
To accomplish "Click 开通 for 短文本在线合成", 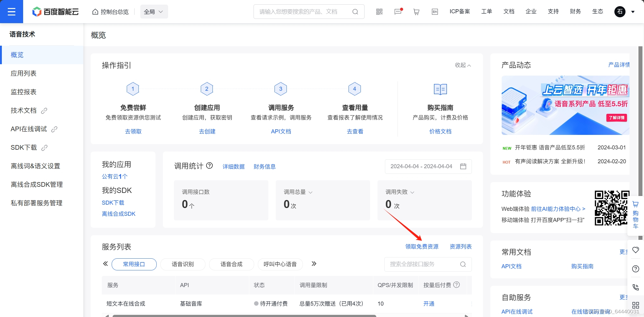I will click(429, 304).
